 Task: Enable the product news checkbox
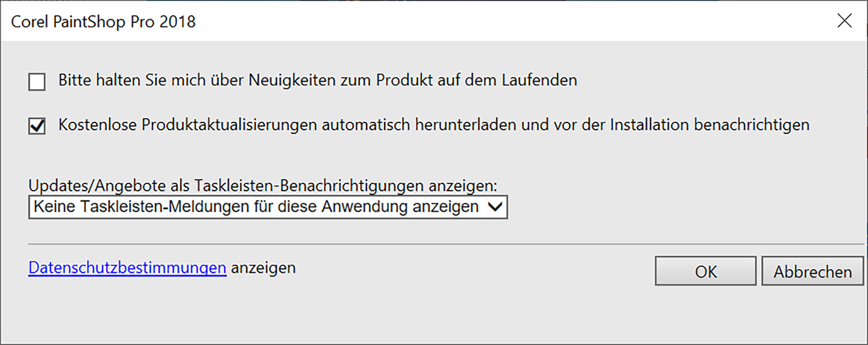click(37, 82)
